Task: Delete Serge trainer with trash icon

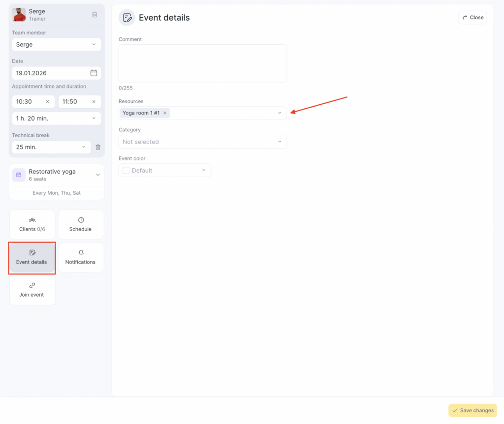Action: tap(94, 15)
